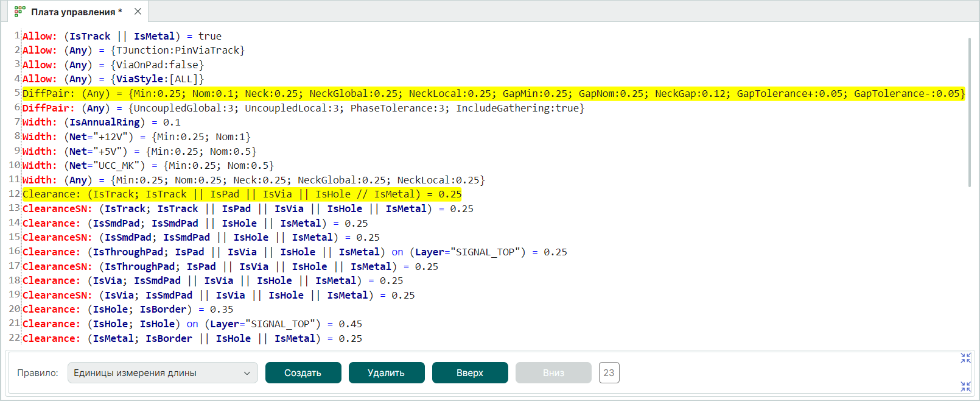This screenshot has height=401, width=980.
Task: Select the ViaOnPad:false rule line
Action: tap(113, 65)
